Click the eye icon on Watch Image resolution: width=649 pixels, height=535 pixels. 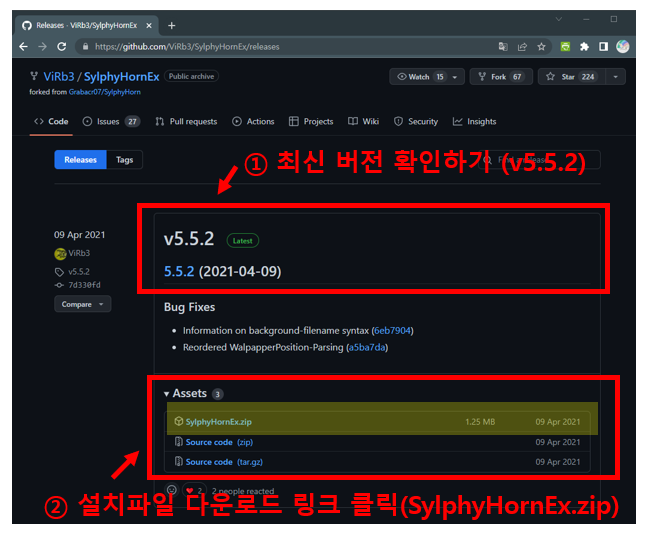click(x=401, y=77)
